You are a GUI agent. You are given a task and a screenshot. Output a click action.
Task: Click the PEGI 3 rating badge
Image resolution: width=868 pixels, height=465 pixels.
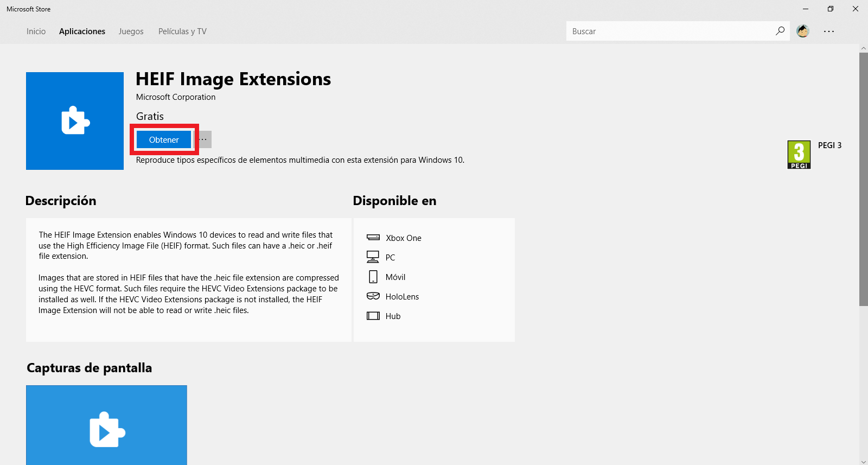(799, 155)
